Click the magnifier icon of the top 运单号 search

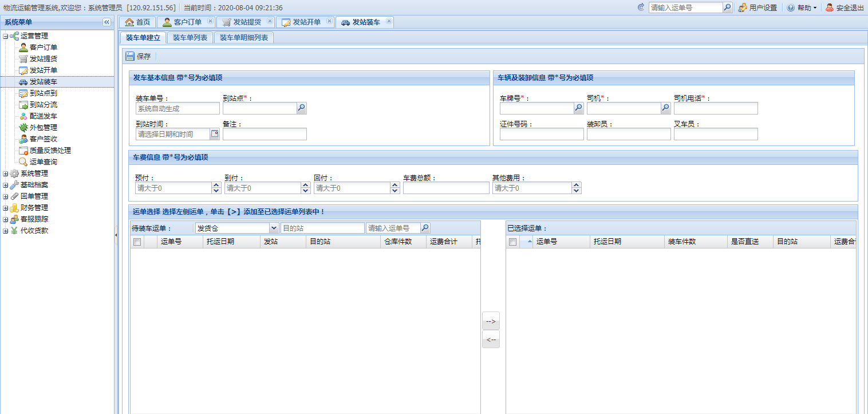(x=727, y=7)
